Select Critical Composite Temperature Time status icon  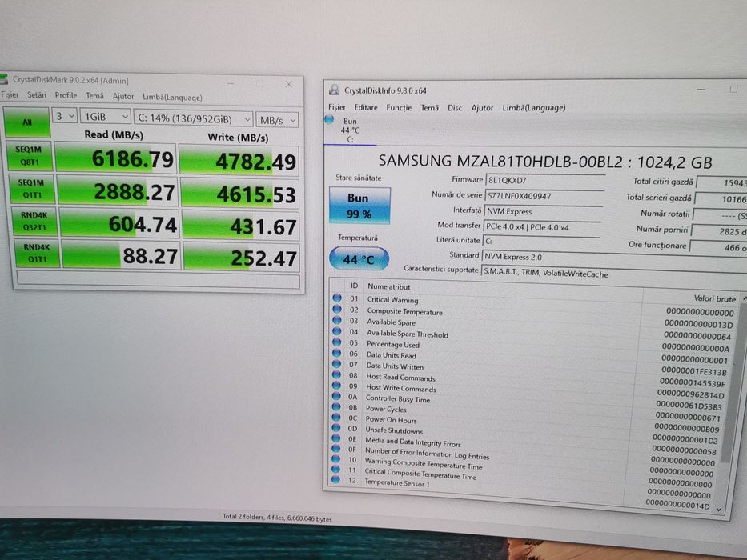click(335, 469)
